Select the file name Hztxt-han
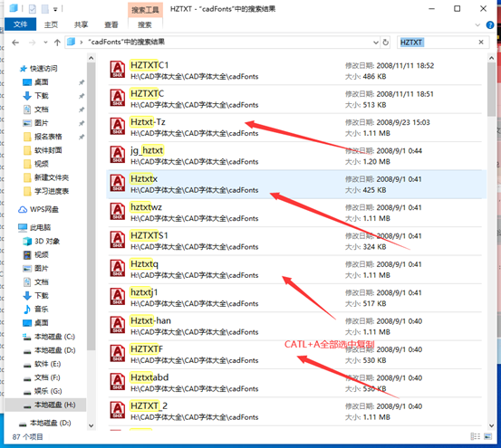The image size is (501, 448). tap(150, 320)
